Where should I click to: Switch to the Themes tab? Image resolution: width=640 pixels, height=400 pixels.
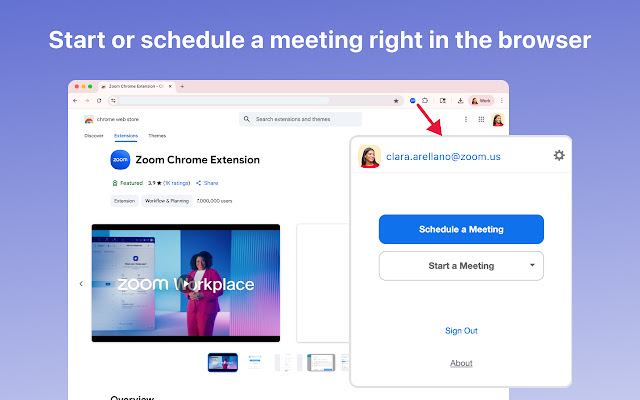157,136
